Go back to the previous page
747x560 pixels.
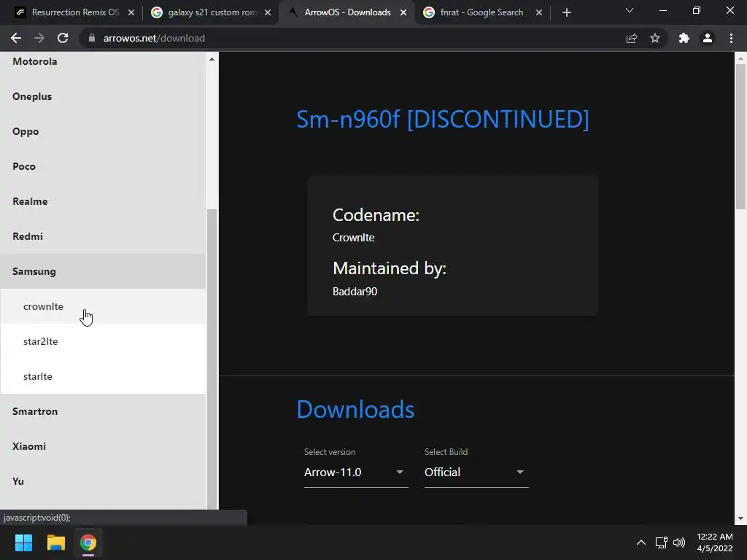pyautogui.click(x=16, y=38)
